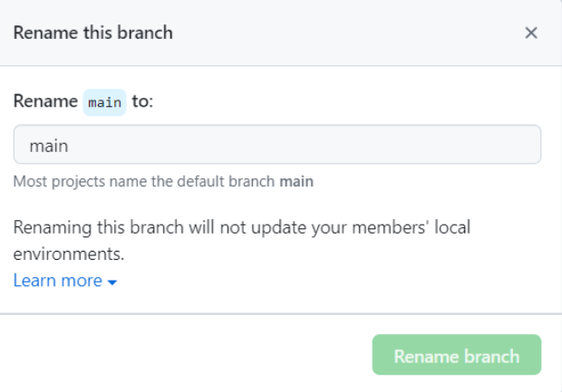Close the Rename this branch dialog
Screen dimensions: 562x392
[531, 33]
